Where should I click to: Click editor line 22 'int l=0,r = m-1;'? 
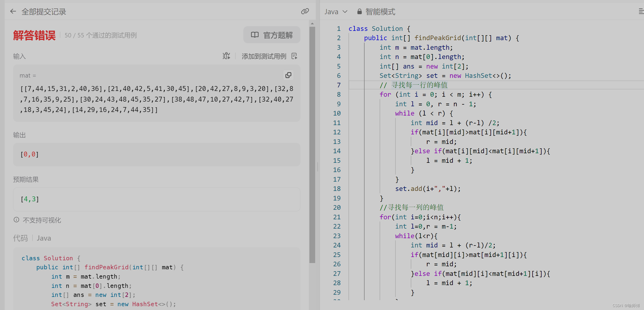(x=426, y=226)
